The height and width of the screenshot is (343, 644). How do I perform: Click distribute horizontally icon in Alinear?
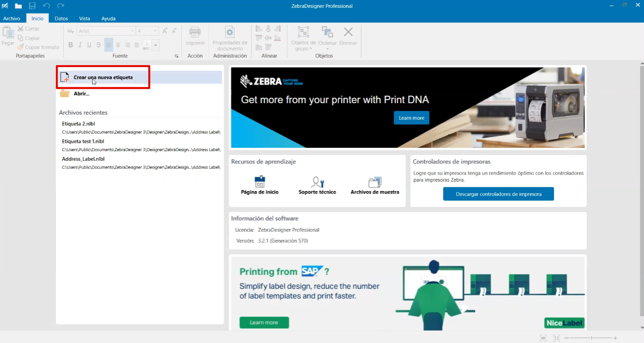[259, 47]
